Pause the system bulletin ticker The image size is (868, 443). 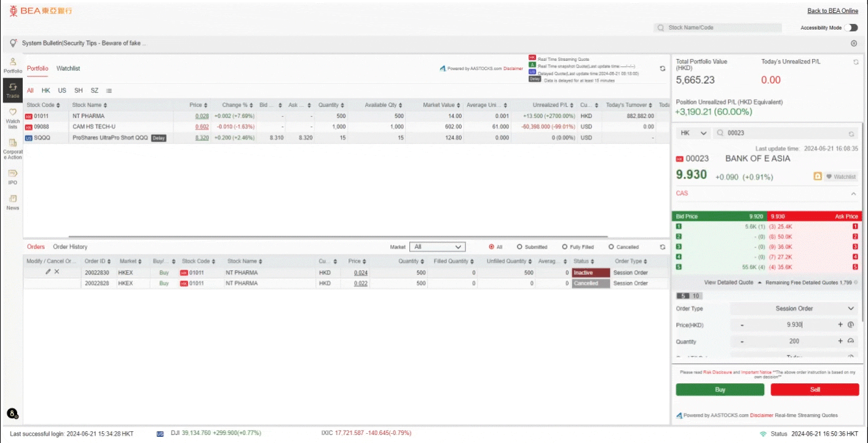pyautogui.click(x=854, y=43)
